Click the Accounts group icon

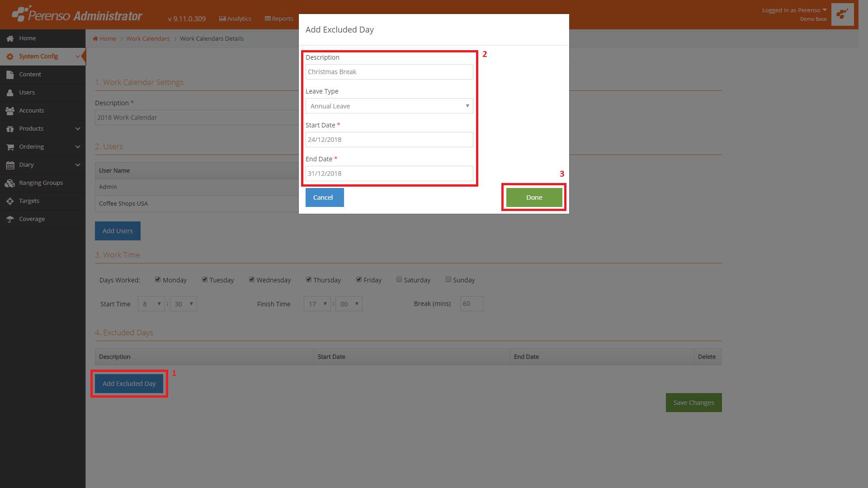[x=10, y=111]
